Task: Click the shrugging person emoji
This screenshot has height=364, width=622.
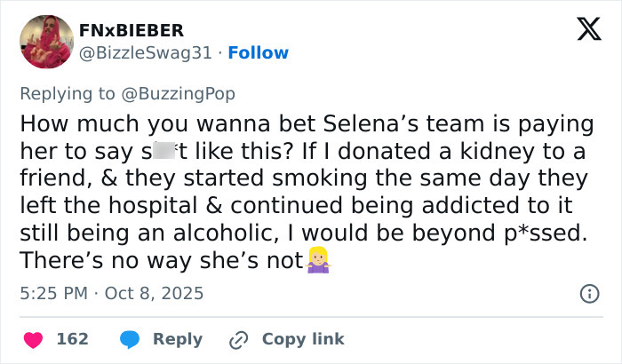Action: click(x=317, y=261)
